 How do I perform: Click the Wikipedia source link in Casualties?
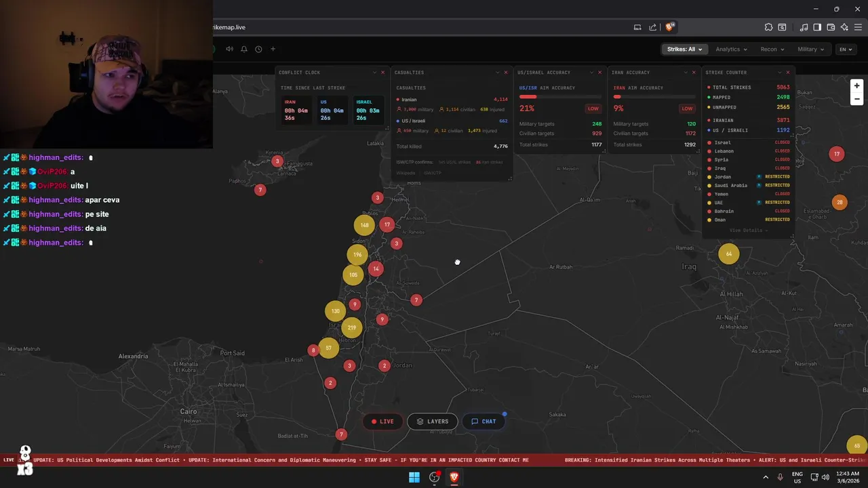(405, 173)
